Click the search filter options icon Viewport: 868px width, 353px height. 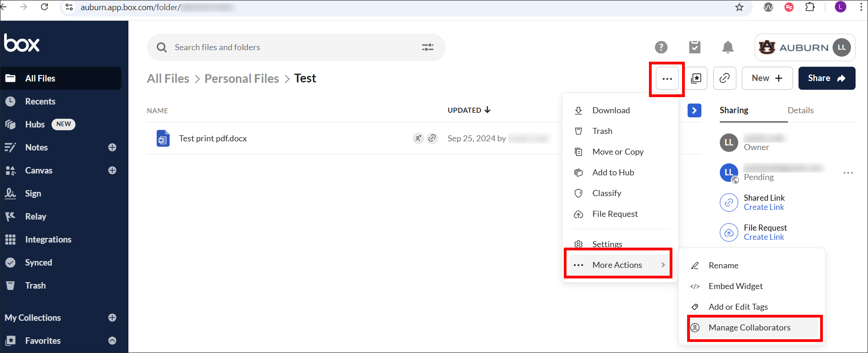pos(428,47)
